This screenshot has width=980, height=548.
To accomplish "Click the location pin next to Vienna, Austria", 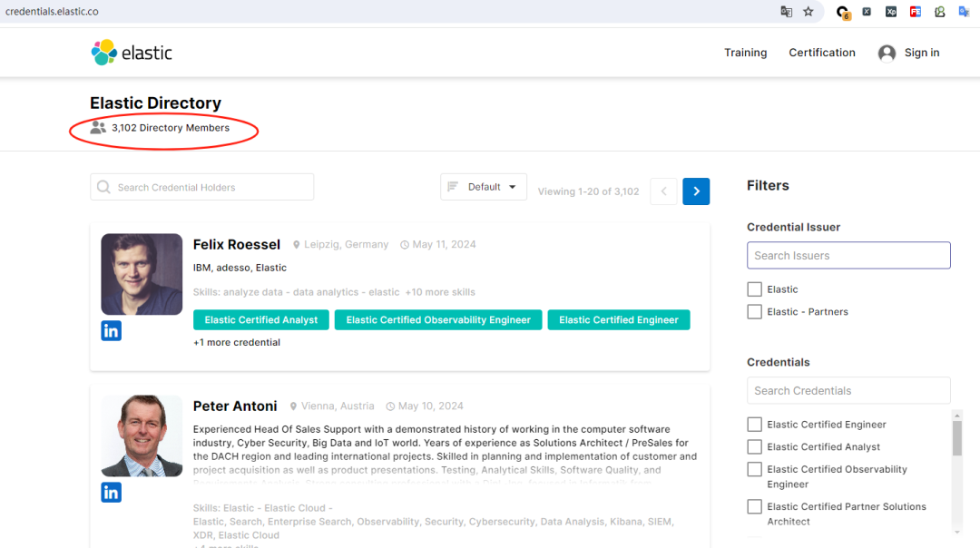I will [x=293, y=406].
